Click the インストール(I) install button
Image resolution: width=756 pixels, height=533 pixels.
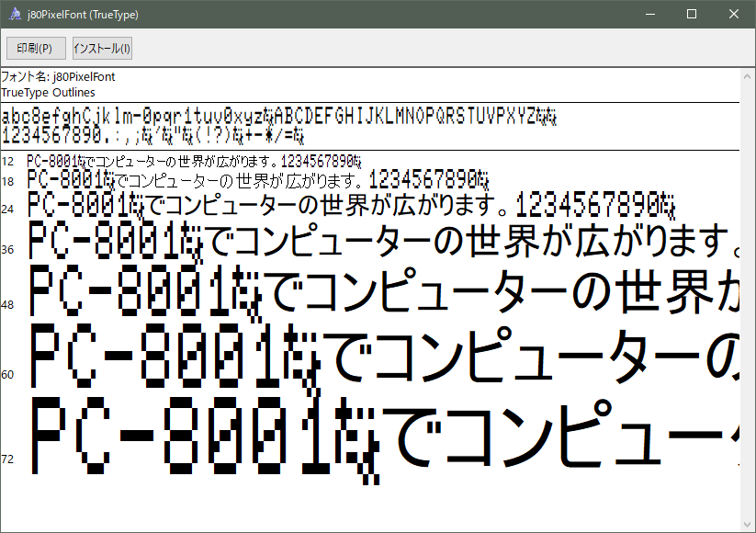pos(102,48)
